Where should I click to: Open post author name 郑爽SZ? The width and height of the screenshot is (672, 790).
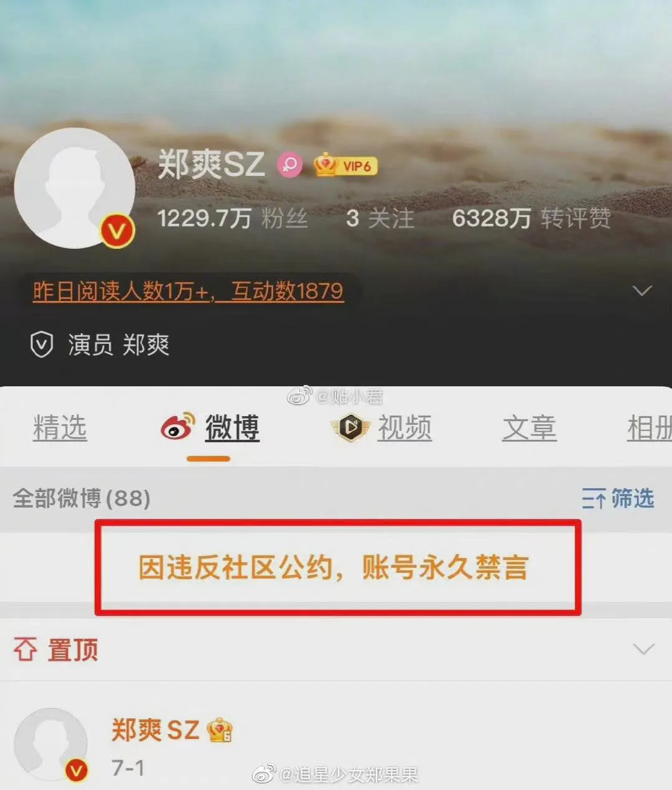point(155,730)
